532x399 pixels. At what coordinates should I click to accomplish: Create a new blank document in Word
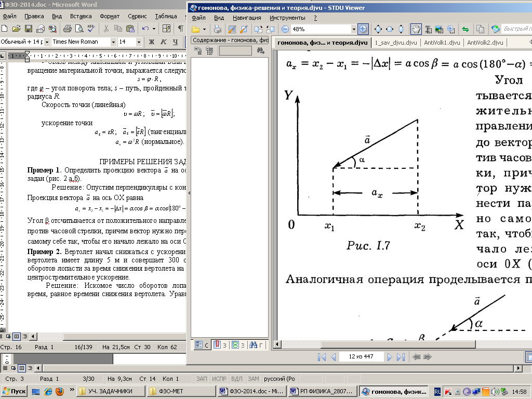tap(4, 29)
